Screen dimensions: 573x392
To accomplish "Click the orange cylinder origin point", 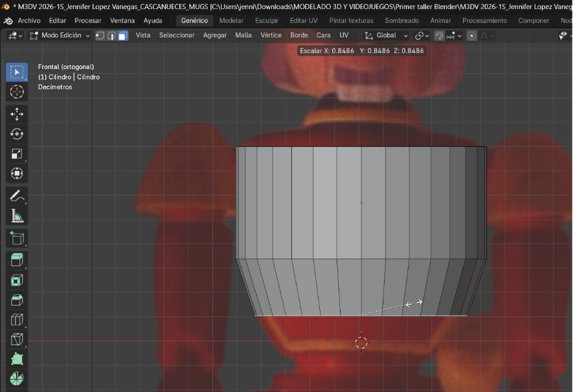I will tap(361, 203).
